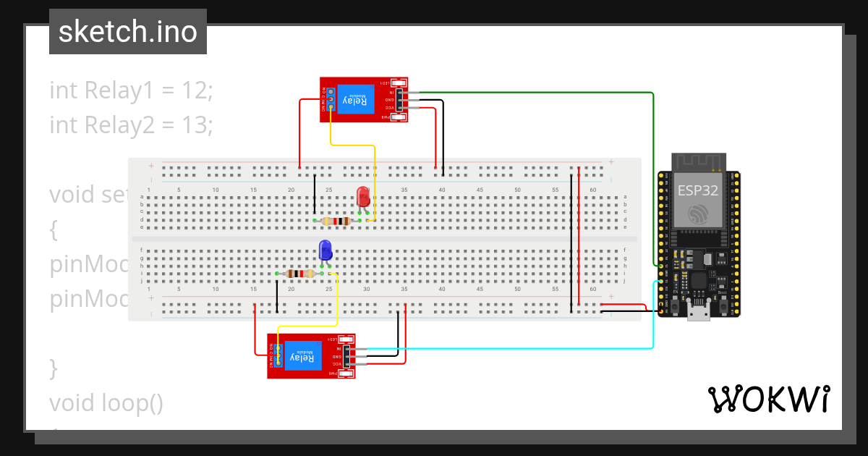Click the IN pin of the top relay
Image resolution: width=868 pixels, height=456 pixels.
pos(400,93)
